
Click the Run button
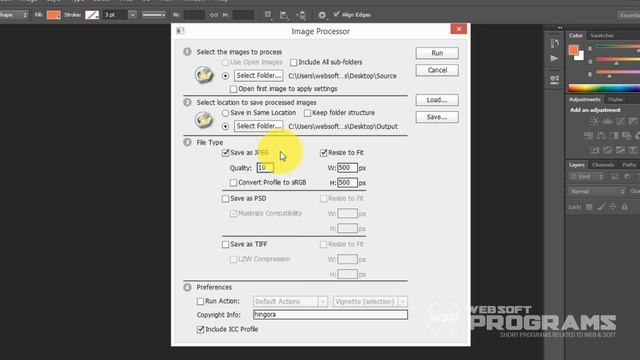(437, 53)
